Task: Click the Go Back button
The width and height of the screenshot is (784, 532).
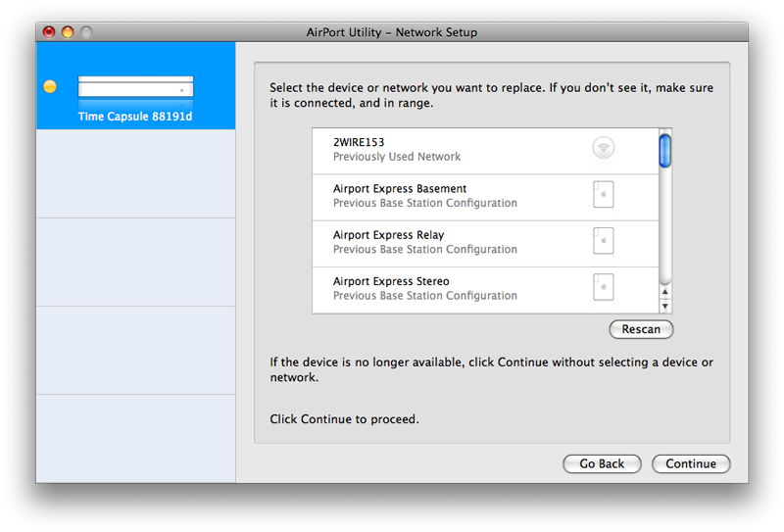Action: [602, 464]
